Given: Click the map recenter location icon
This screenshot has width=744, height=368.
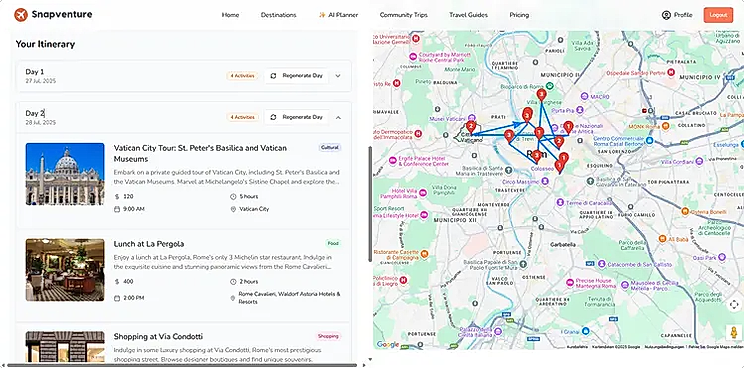Looking at the screenshot, I should click(734, 304).
